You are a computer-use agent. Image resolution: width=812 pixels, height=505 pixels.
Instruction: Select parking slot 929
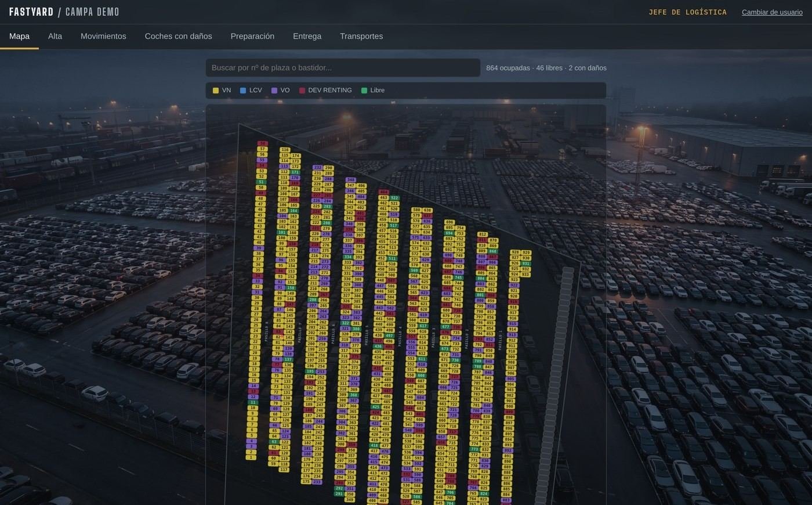526,252
